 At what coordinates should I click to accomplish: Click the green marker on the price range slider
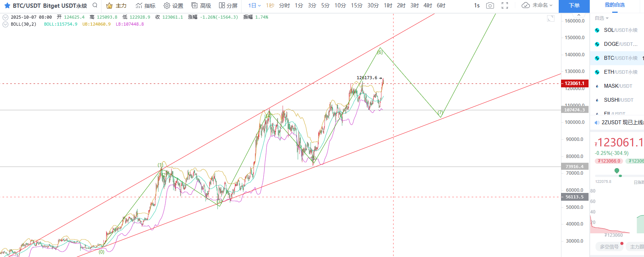coord(617,171)
